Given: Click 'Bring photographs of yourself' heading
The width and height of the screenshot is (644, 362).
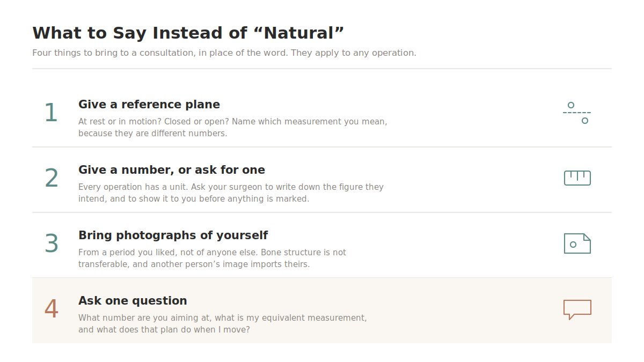Looking at the screenshot, I should 173,235.
